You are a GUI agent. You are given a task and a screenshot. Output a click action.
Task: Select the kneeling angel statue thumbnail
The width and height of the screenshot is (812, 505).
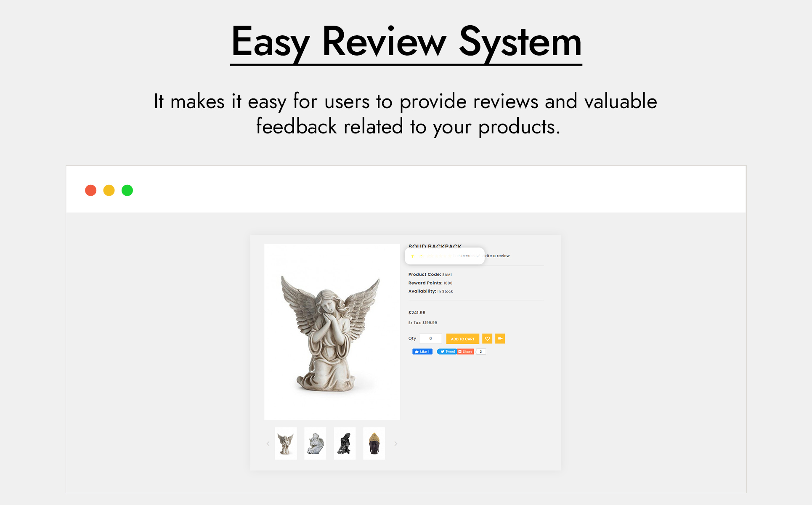pos(286,444)
